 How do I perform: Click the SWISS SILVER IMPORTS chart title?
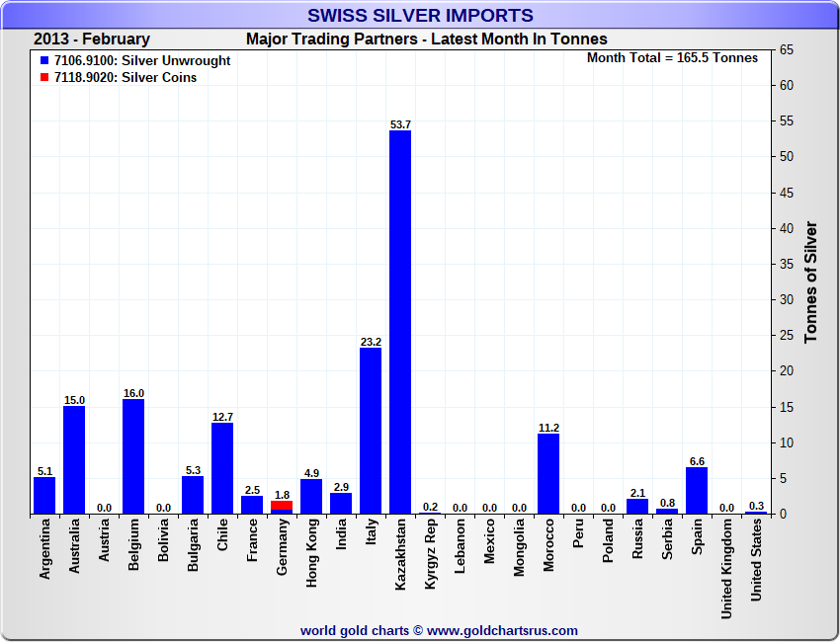pos(420,16)
